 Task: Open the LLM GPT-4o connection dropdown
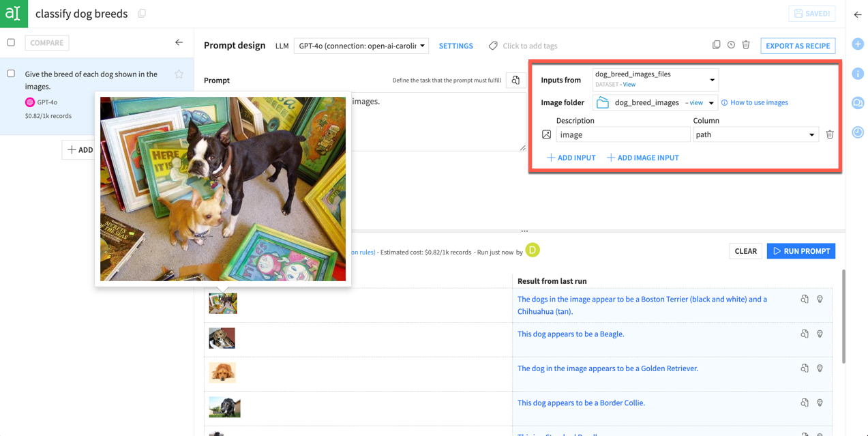tap(361, 46)
